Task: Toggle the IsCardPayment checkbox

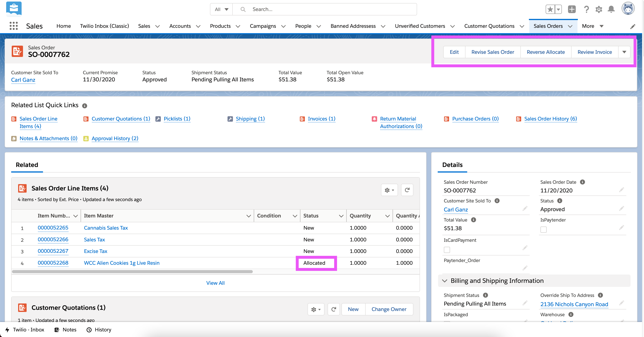Action: point(447,250)
